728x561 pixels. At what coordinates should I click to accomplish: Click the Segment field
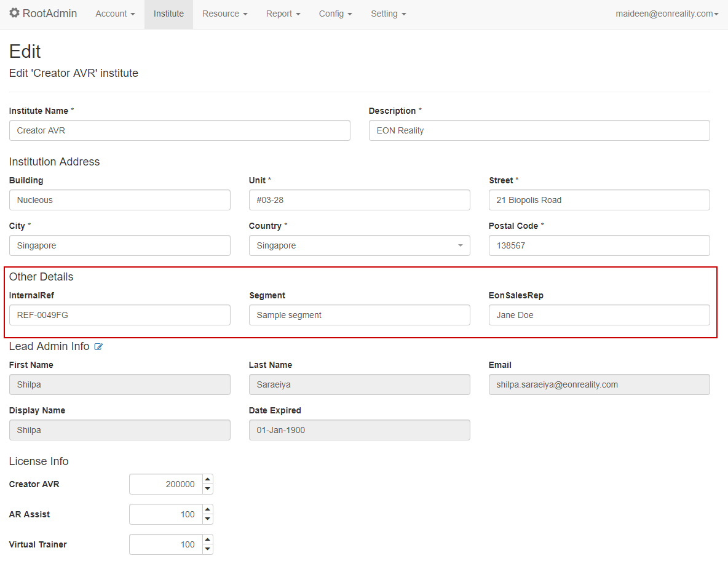point(359,315)
